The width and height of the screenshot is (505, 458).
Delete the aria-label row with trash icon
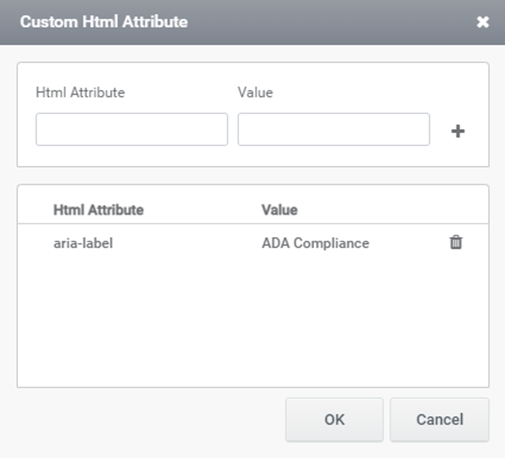(456, 242)
